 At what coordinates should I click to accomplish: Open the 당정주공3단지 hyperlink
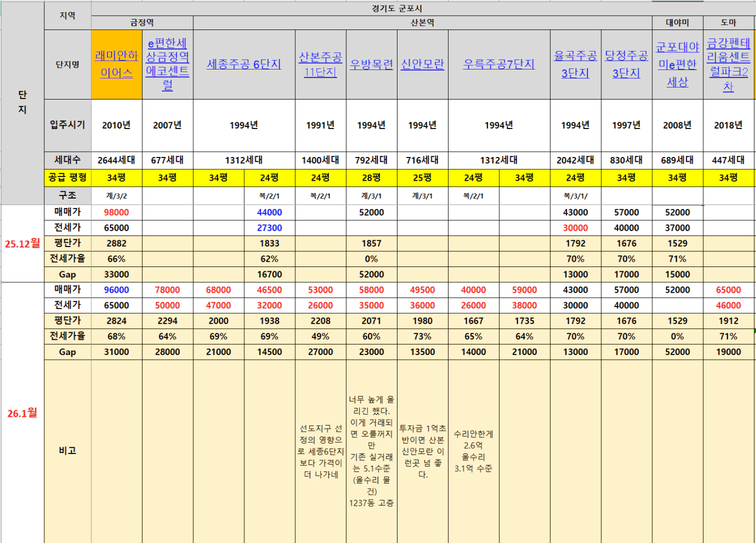626,64
